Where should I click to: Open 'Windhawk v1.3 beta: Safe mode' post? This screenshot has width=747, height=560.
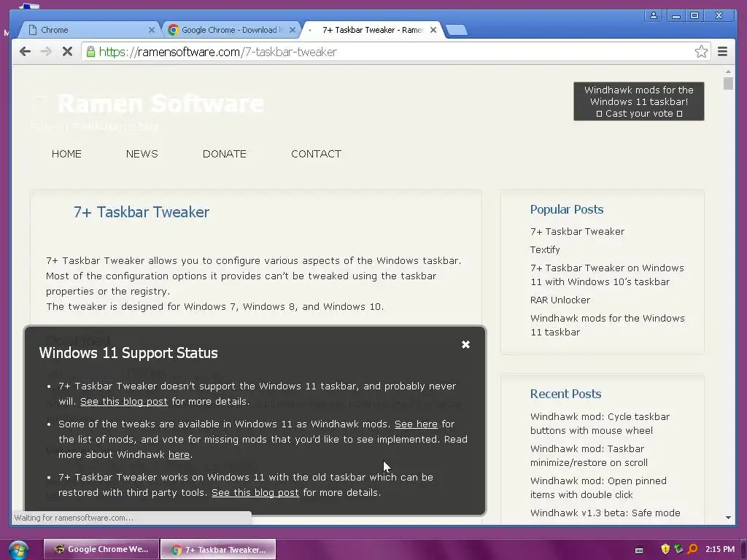click(605, 513)
